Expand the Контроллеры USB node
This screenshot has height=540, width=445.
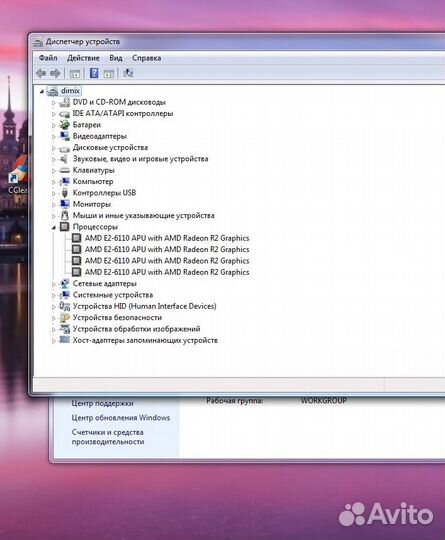[53, 193]
